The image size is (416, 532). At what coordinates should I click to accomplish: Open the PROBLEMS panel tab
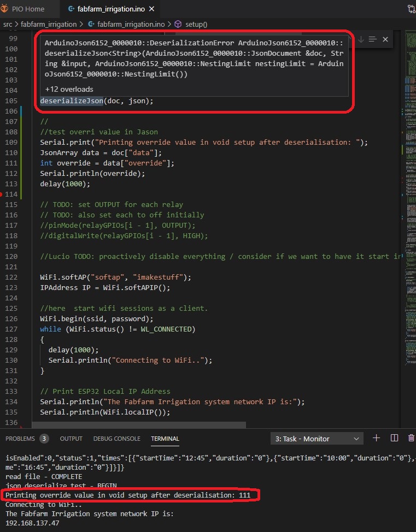(x=20, y=439)
